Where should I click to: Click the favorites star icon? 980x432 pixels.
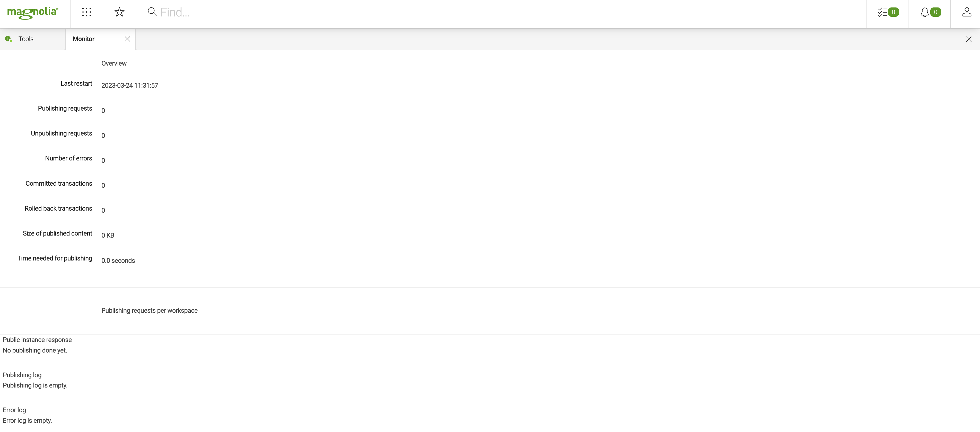coord(119,12)
